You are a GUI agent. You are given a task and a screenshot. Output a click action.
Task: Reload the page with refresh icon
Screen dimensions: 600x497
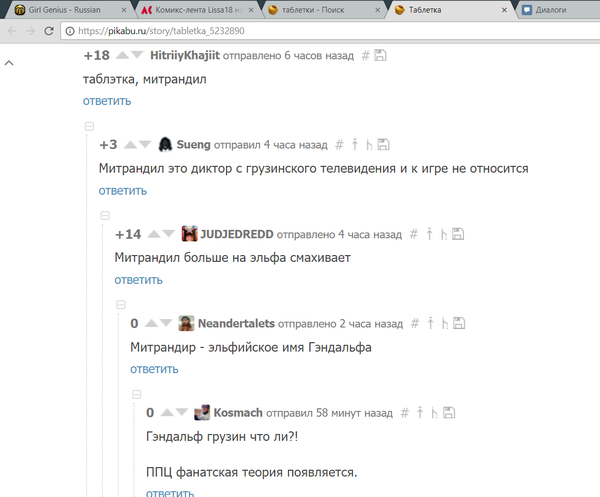49,31
